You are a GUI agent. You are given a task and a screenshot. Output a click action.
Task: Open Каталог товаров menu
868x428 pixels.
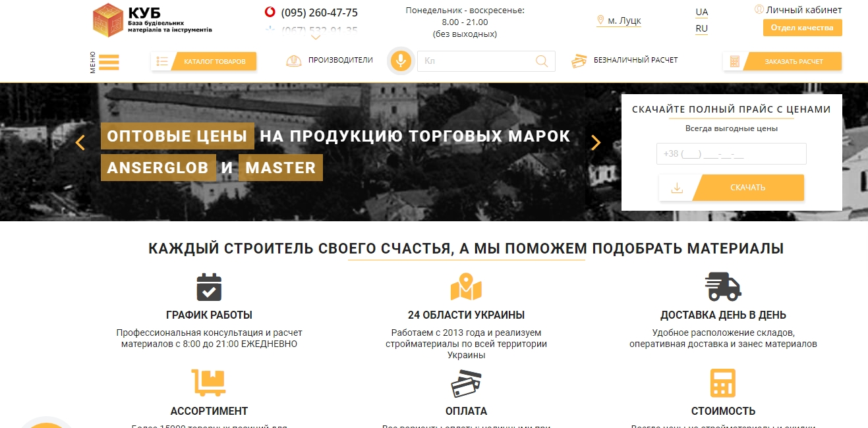coord(215,61)
